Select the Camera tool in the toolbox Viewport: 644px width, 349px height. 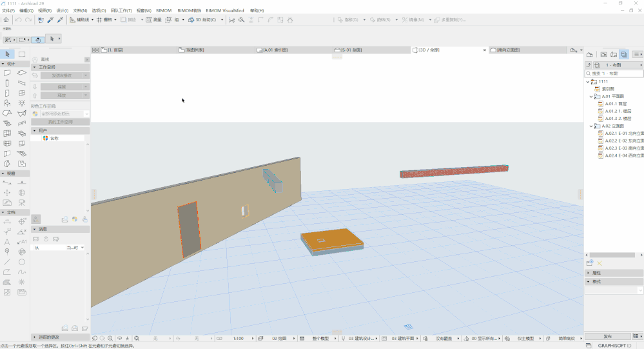(x=22, y=203)
